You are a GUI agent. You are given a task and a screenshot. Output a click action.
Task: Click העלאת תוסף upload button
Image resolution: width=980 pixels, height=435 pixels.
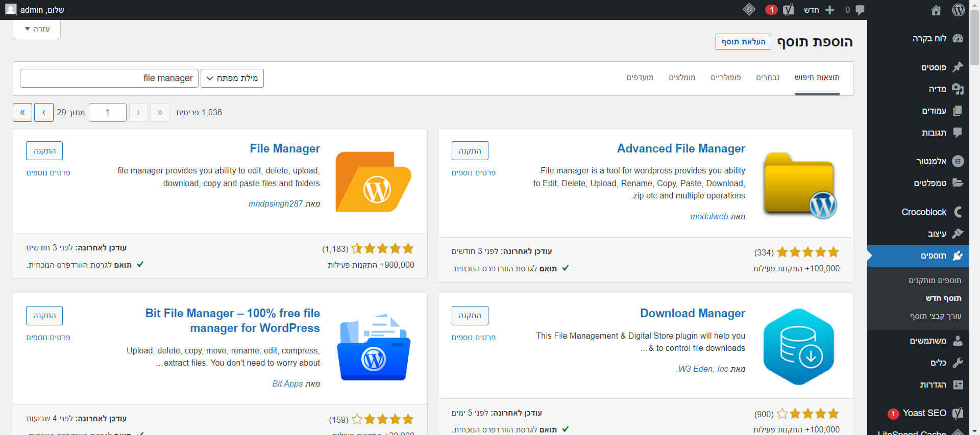743,42
